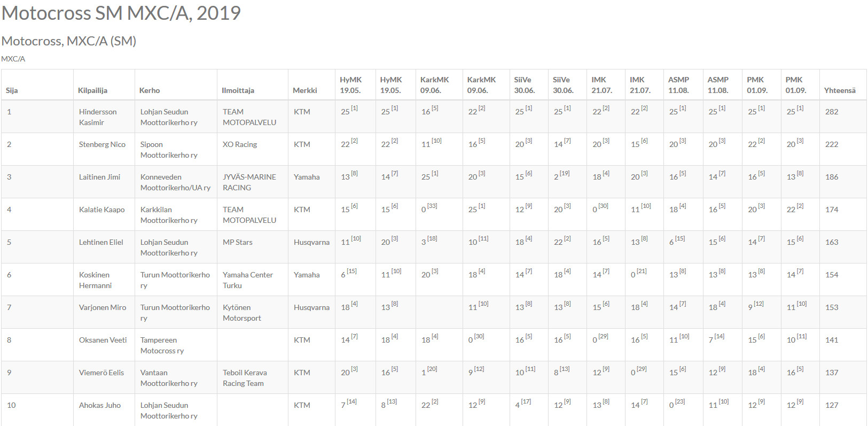Click the Sija column header

(x=12, y=90)
